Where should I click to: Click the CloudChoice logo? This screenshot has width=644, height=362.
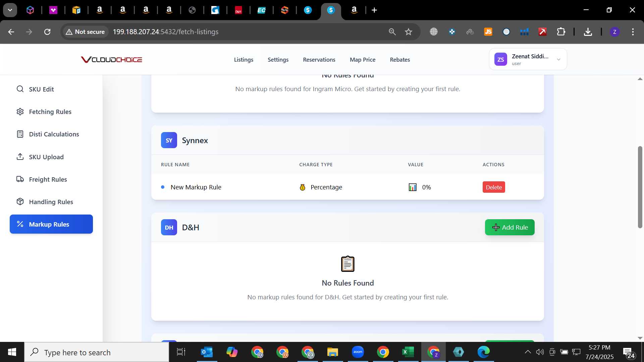click(111, 60)
